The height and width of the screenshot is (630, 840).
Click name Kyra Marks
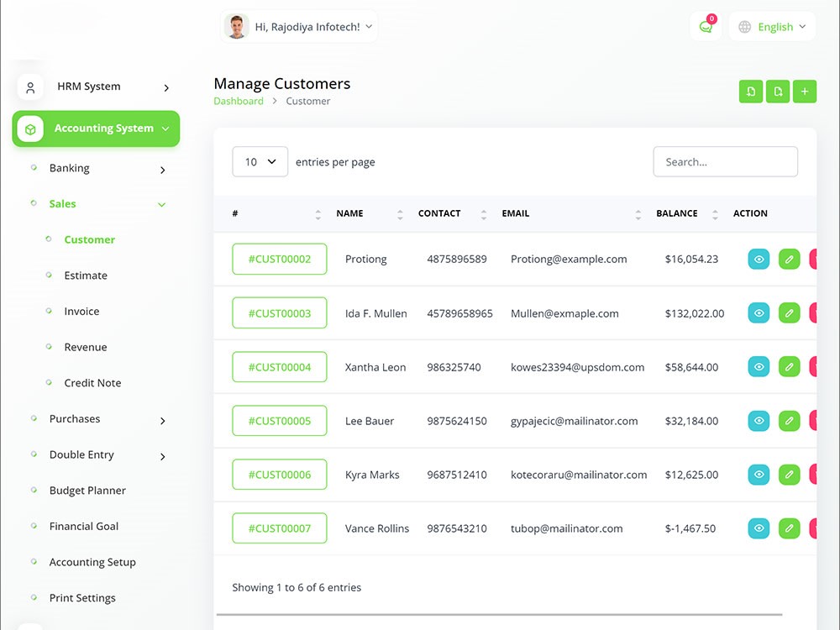(x=372, y=475)
